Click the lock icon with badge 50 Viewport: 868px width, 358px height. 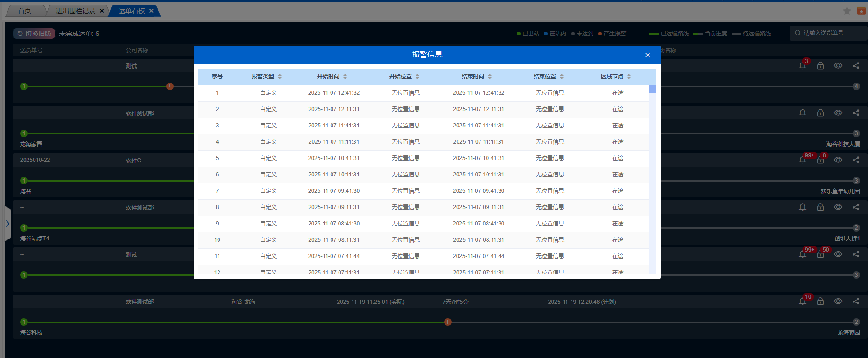[x=820, y=254]
